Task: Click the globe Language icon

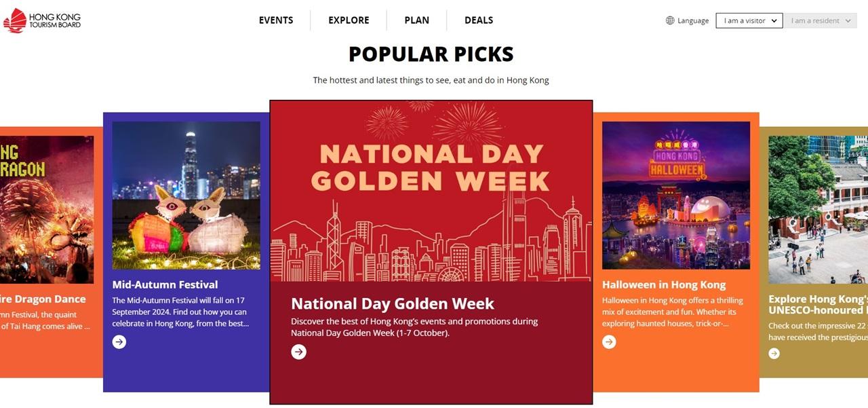Action: pyautogui.click(x=670, y=20)
